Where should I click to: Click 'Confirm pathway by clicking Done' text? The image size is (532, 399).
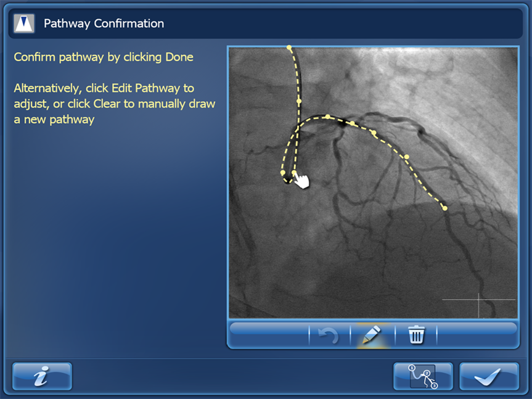pyautogui.click(x=104, y=57)
